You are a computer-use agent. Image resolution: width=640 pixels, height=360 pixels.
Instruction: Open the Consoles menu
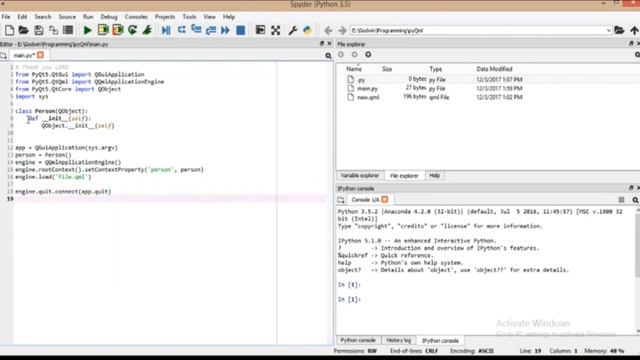(x=136, y=17)
